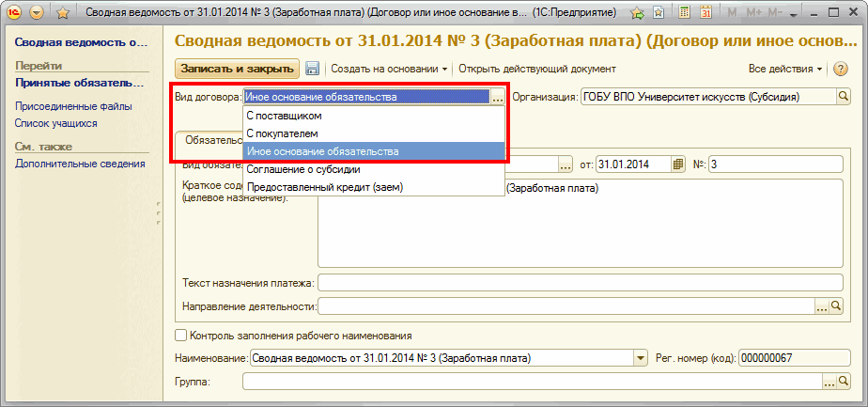
Task: Open the calculator icon in title bar
Action: (685, 13)
